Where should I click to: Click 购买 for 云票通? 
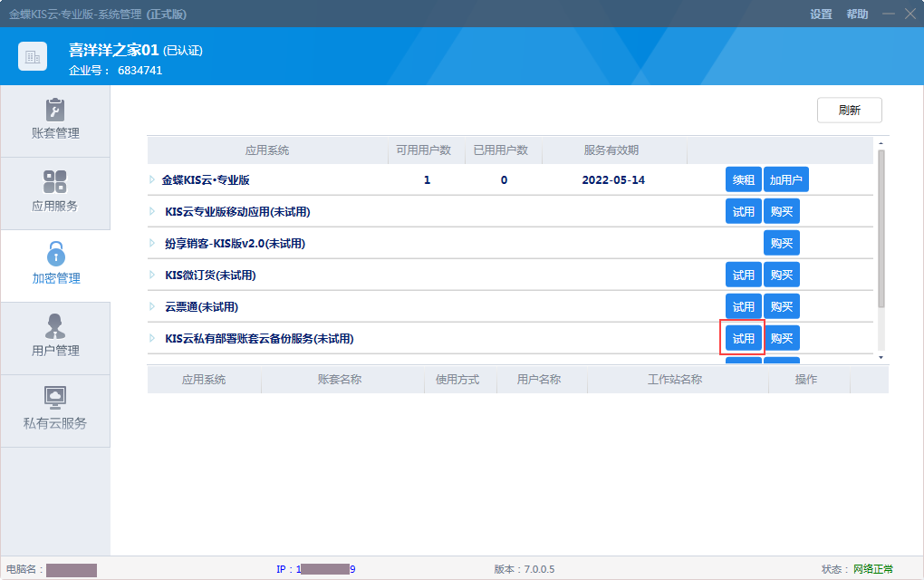782,307
